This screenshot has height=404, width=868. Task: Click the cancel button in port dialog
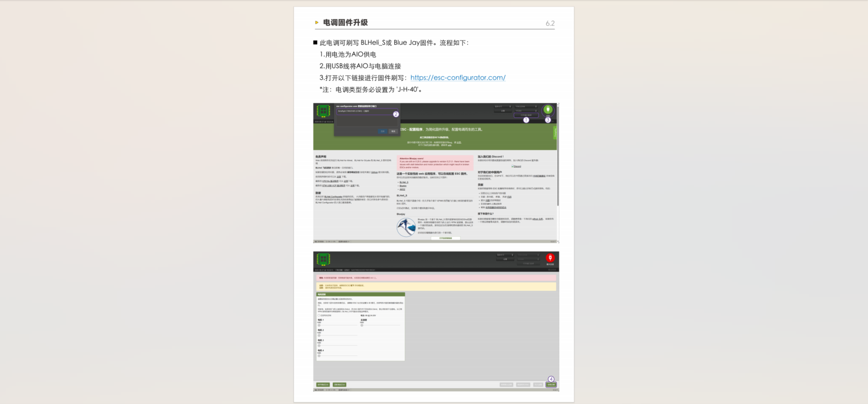[393, 131]
